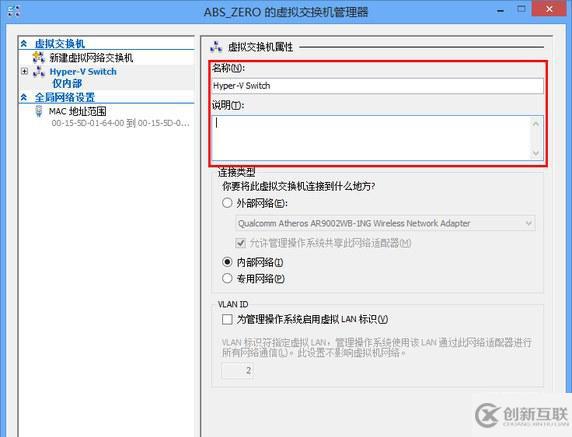The image size is (572, 437).
Task: Click the new virtual network switch icon
Action: 38,57
